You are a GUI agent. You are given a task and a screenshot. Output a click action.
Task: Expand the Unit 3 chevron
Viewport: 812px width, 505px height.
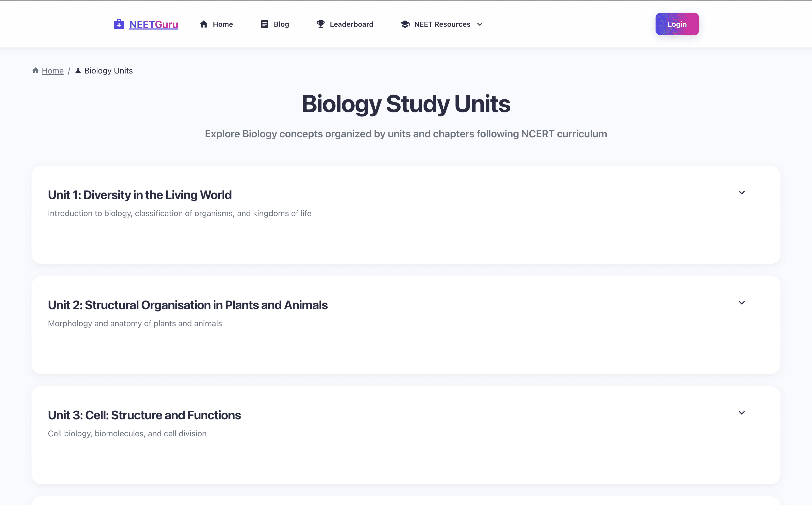742,413
